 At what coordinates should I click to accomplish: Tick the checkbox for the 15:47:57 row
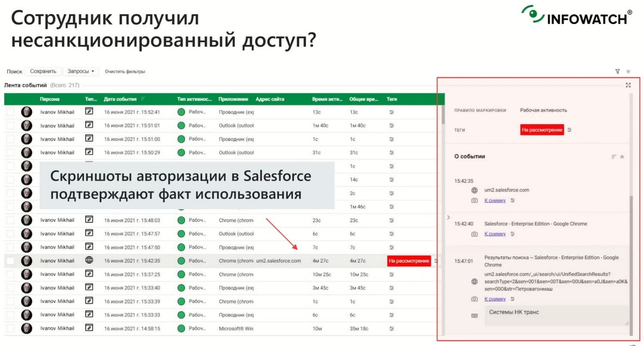[x=10, y=234]
